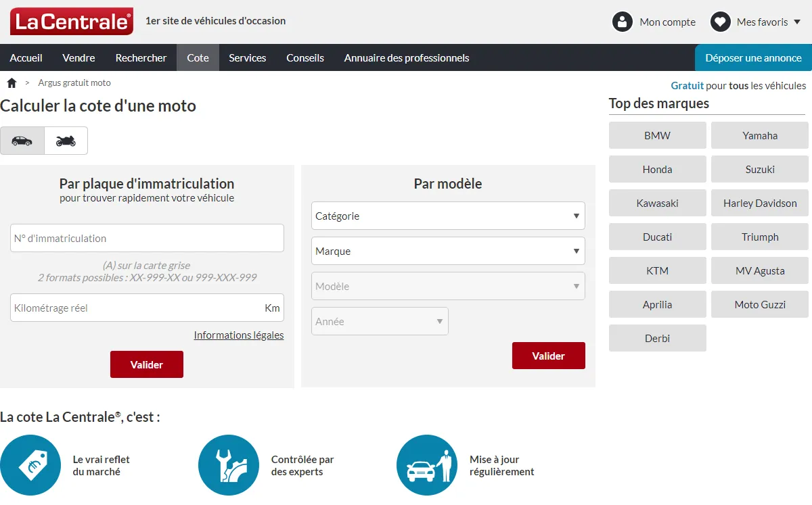Select the Cote menu tab
The width and height of the screenshot is (812, 505).
tap(198, 58)
